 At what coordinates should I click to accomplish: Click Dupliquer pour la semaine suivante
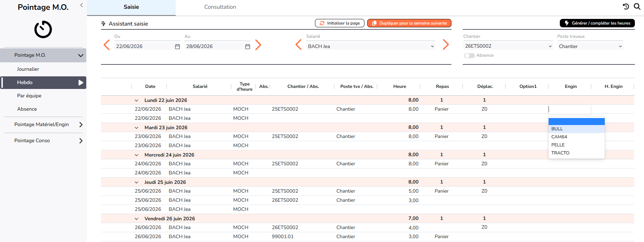coord(409,23)
